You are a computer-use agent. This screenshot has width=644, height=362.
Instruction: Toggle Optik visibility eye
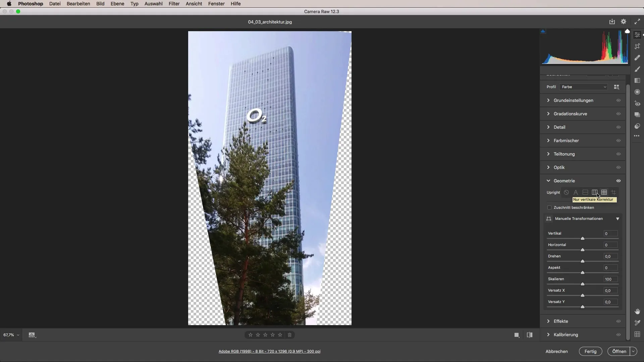619,167
